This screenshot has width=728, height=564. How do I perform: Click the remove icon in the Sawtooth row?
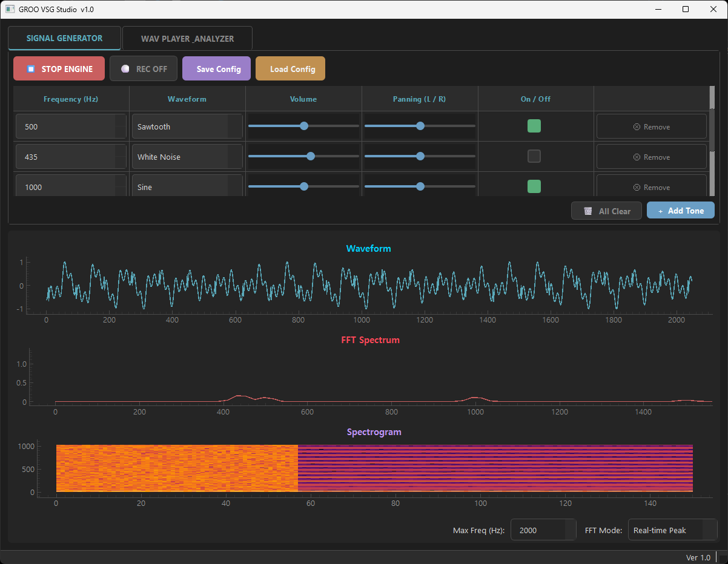(637, 127)
